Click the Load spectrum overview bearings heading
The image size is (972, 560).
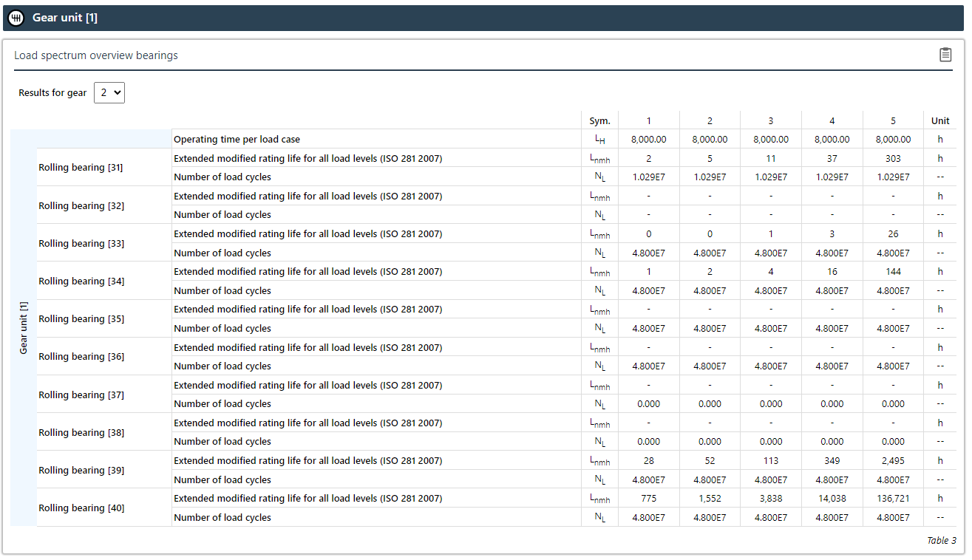pos(97,55)
